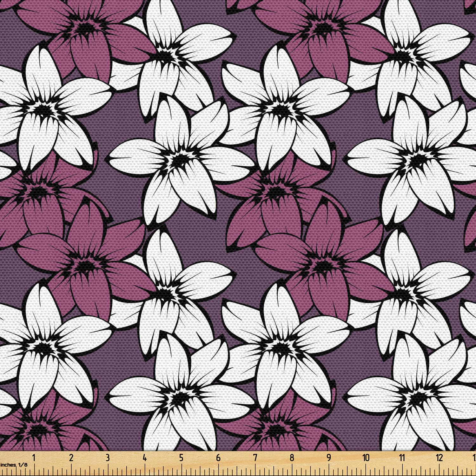Click the ruler's 9 inch number

point(329,458)
